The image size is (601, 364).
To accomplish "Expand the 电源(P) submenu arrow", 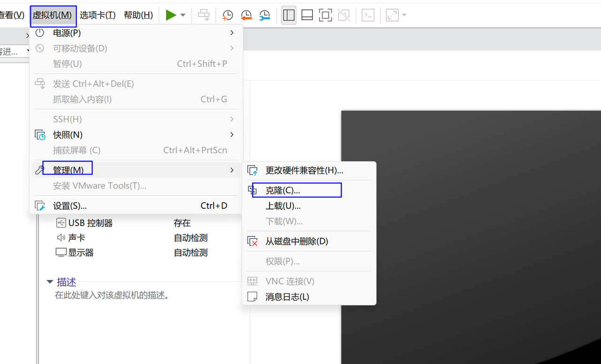I will 231,33.
